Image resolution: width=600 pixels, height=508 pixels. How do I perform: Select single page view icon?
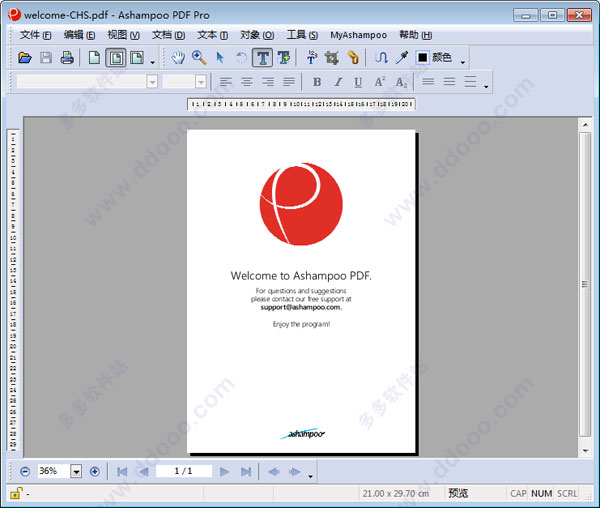pos(95,58)
